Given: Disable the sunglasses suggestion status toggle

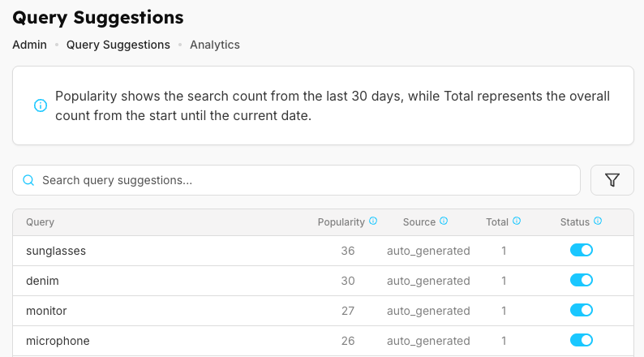Looking at the screenshot, I should tap(582, 251).
